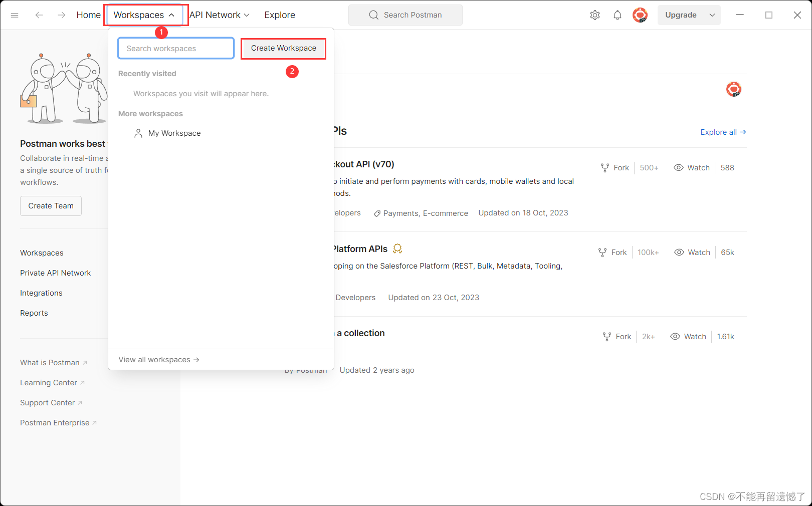812x506 pixels.
Task: Open Reports in the sidebar
Action: [34, 313]
